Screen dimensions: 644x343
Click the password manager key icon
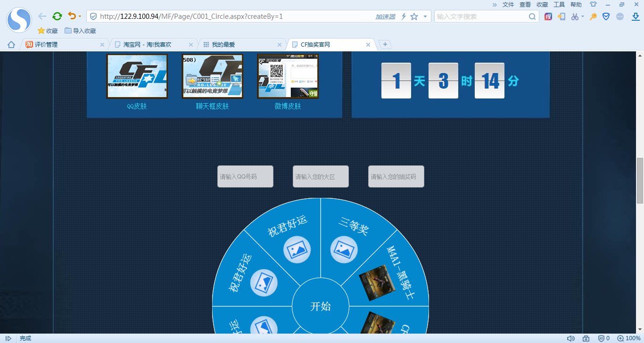click(593, 16)
